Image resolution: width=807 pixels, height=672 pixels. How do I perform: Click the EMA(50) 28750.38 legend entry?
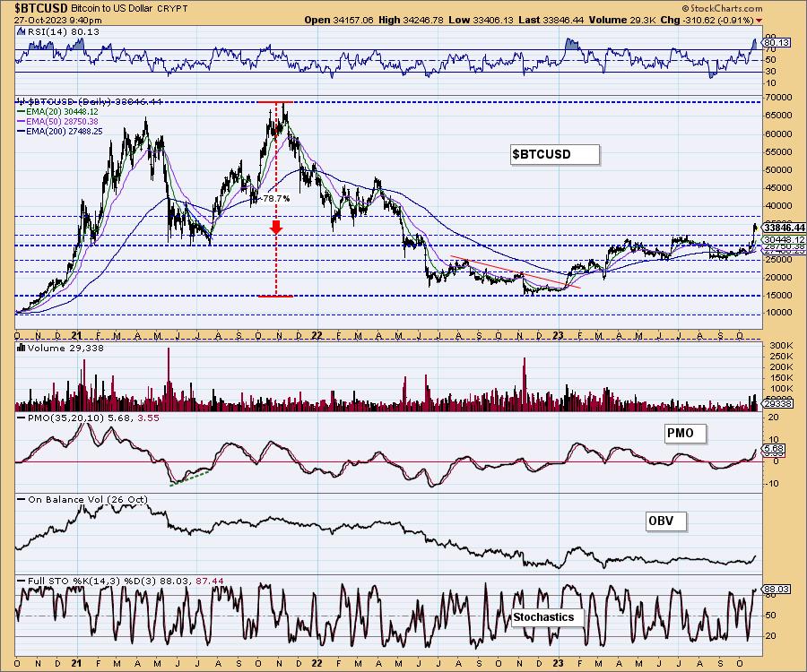click(x=57, y=121)
